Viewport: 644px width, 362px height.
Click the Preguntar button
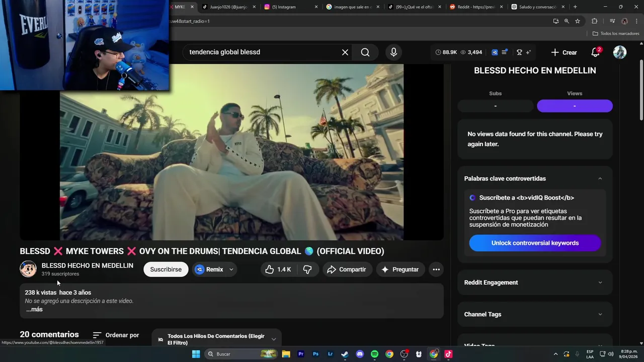click(400, 269)
